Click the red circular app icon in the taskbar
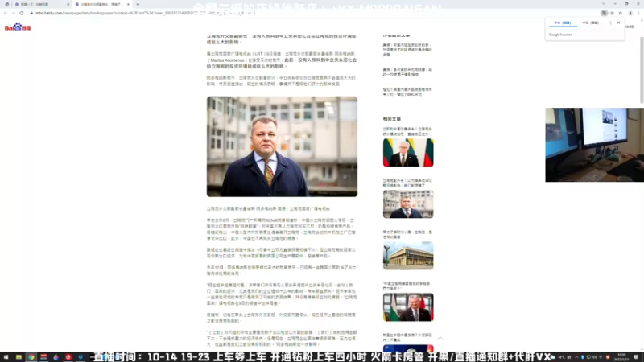 [x=68, y=357]
